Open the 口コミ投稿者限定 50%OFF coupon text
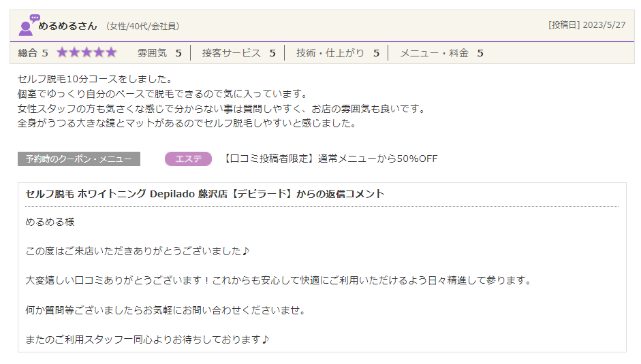Viewport: 641px width, 364px height. coord(330,159)
